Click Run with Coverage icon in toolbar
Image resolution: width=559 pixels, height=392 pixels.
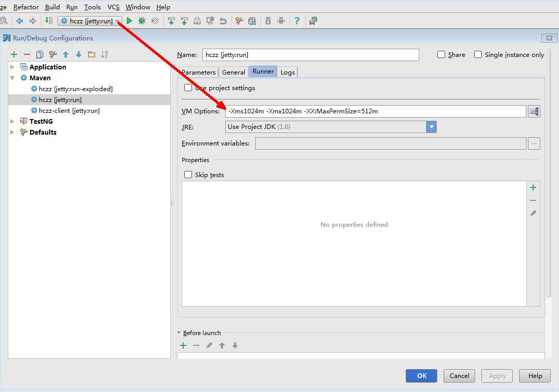155,21
